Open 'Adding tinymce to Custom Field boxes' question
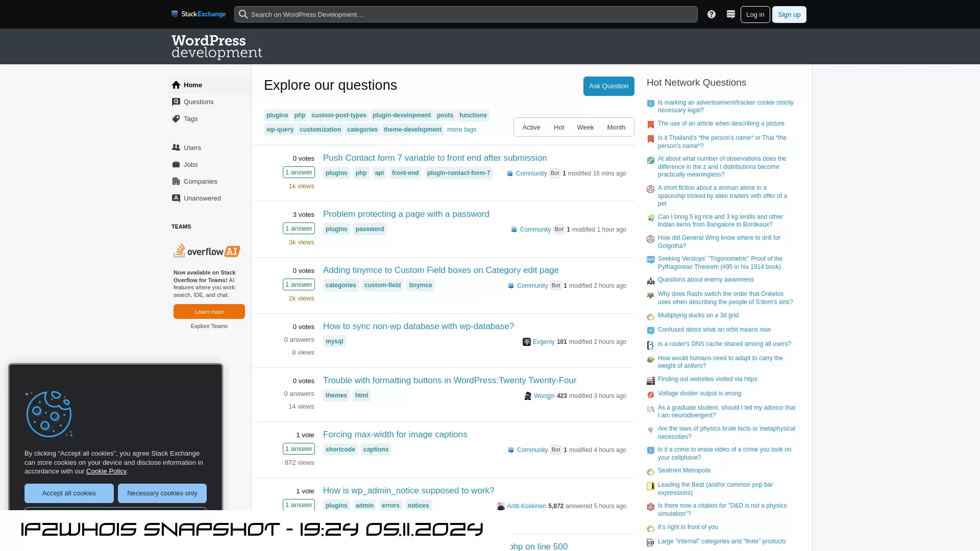The width and height of the screenshot is (980, 551). click(441, 270)
